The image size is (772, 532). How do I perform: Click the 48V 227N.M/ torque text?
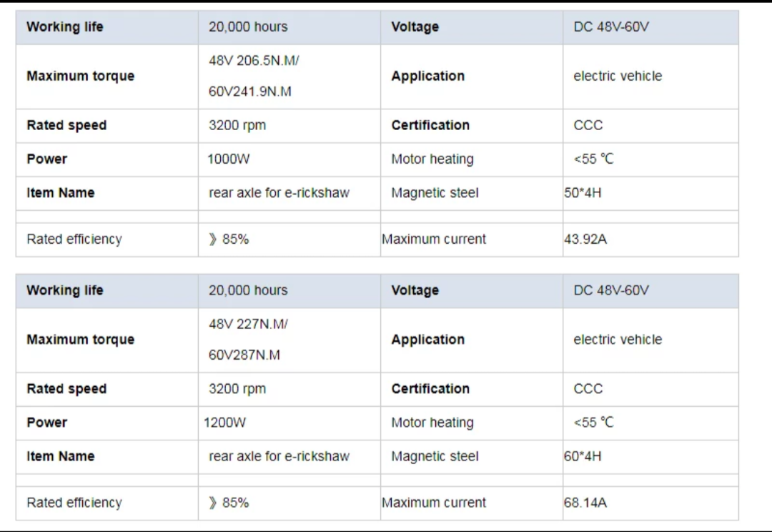248,324
